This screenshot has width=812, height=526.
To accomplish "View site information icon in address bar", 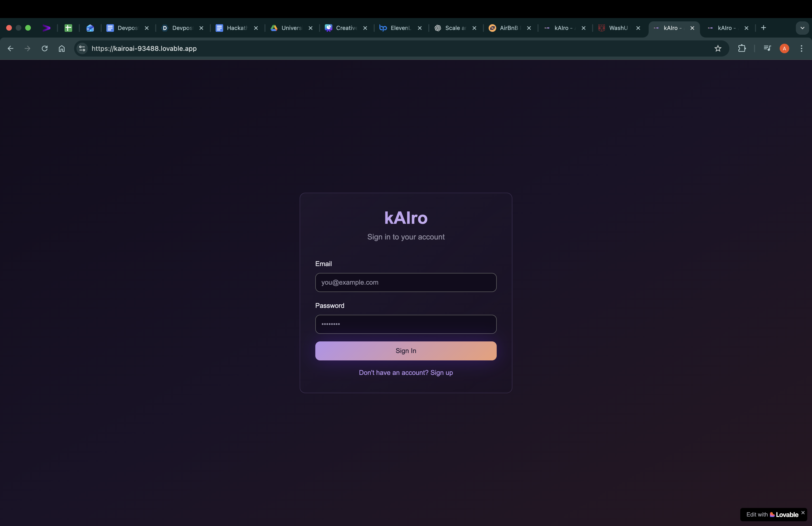I will pos(82,48).
